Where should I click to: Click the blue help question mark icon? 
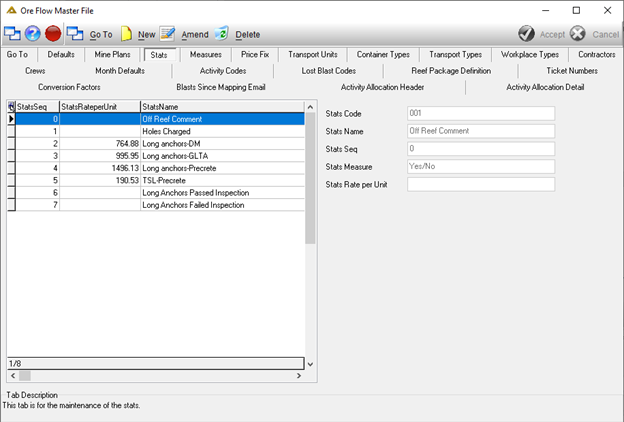pos(33,34)
